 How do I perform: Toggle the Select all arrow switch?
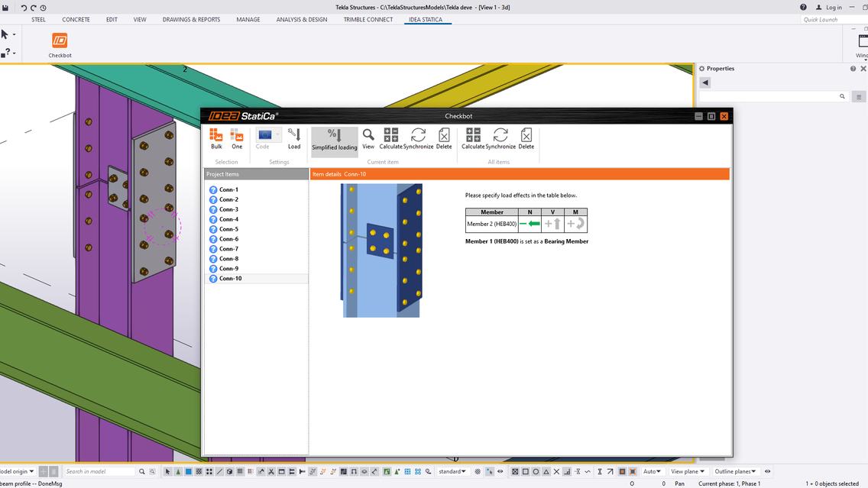168,471
